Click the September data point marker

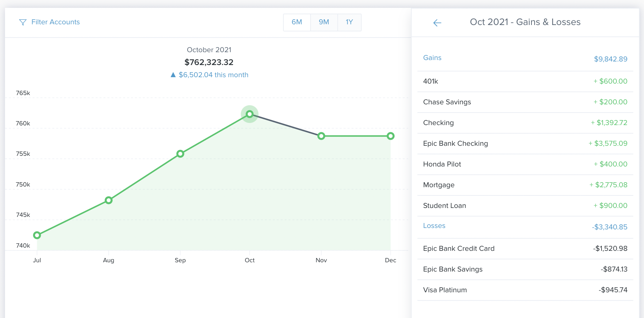[180, 154]
